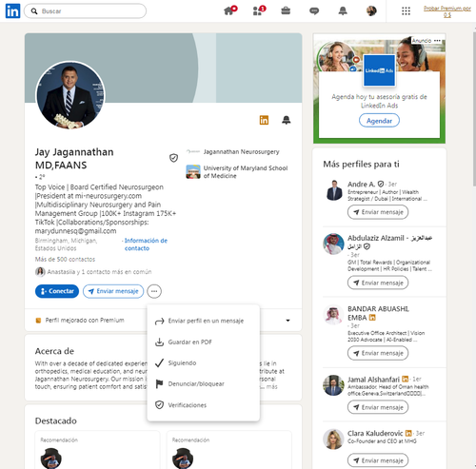Viewport: 476px width, 469px height.
Task: Open the profile avatar menu in navbar
Action: coord(371,11)
